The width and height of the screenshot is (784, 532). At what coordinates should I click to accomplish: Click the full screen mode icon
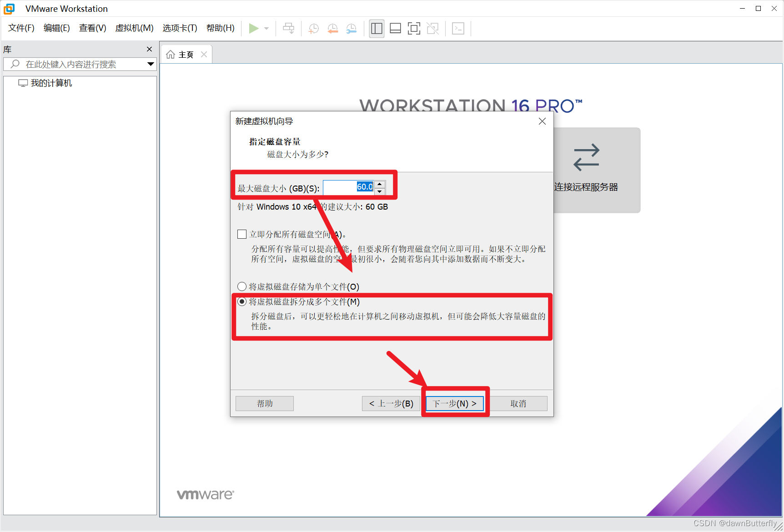click(414, 28)
